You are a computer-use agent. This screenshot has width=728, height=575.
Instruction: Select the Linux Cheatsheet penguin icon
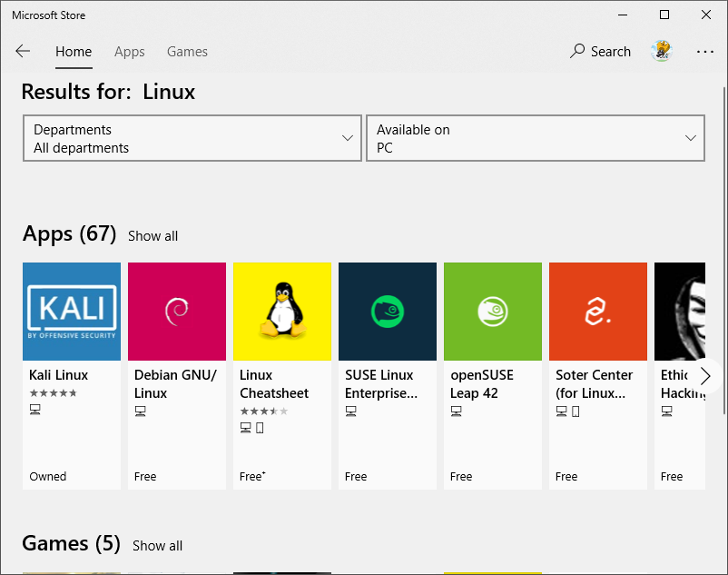pos(282,312)
